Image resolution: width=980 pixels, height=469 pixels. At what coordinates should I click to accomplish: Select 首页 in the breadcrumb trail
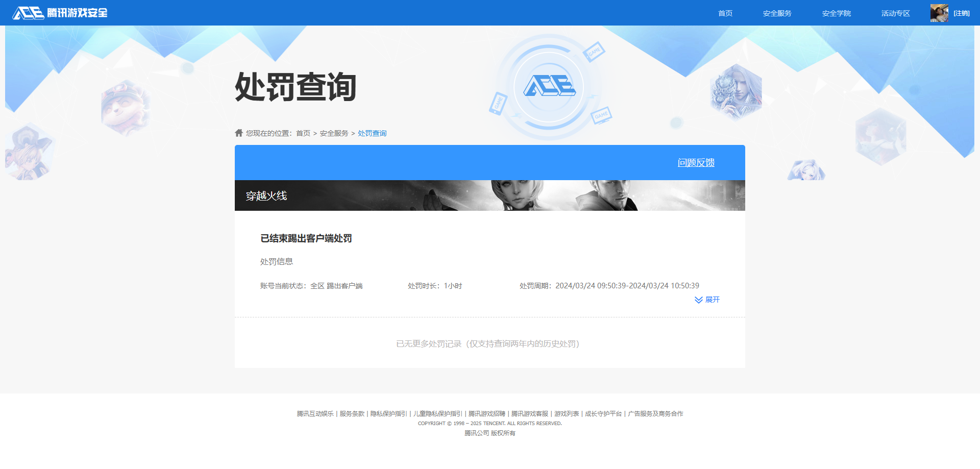tap(304, 133)
